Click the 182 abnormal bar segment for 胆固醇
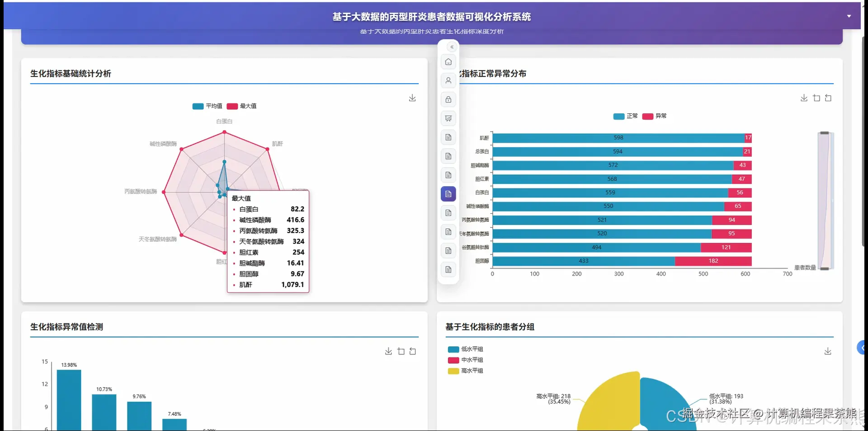 click(713, 261)
